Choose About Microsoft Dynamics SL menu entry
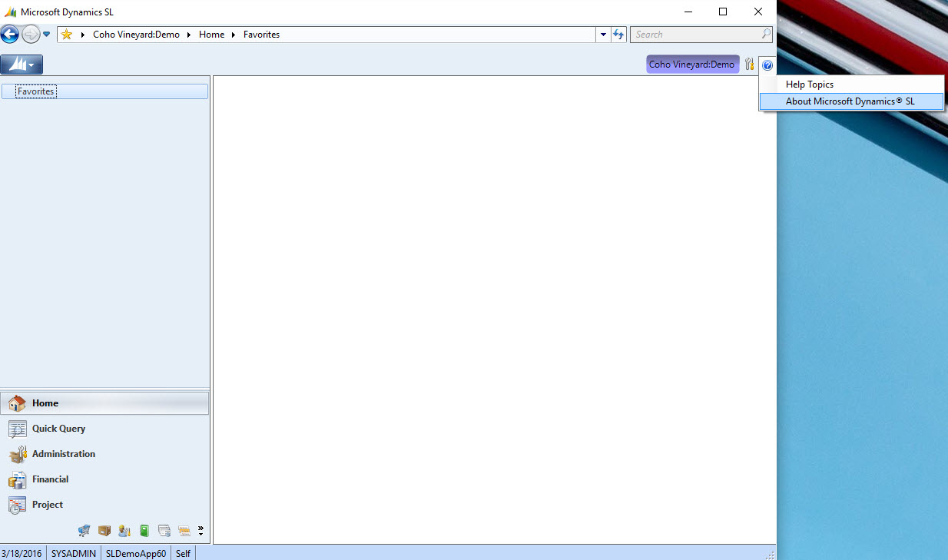Viewport: 948px width, 560px height. click(x=851, y=101)
